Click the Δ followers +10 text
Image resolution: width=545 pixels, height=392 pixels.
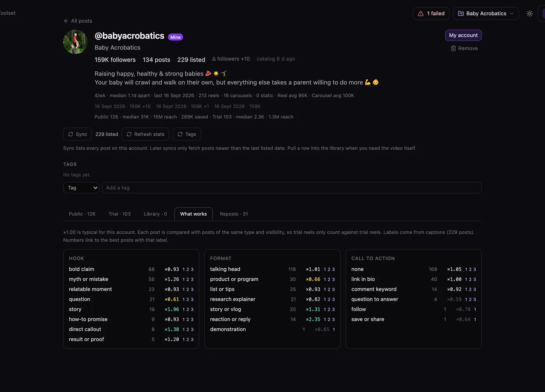pos(231,59)
